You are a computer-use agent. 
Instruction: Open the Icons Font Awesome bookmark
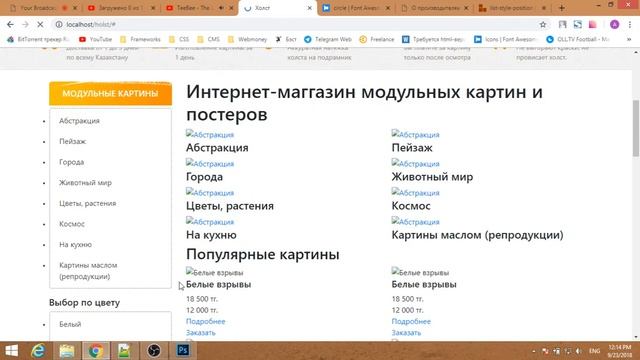click(x=505, y=39)
